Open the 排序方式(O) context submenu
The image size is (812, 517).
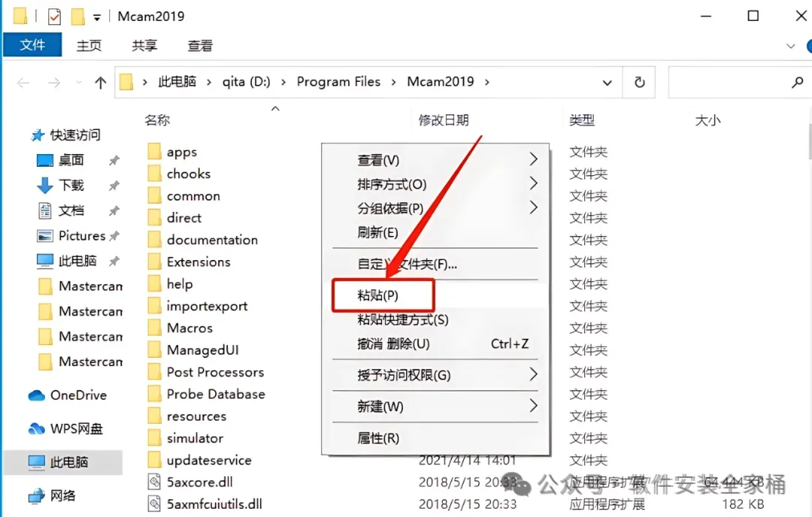(x=435, y=184)
